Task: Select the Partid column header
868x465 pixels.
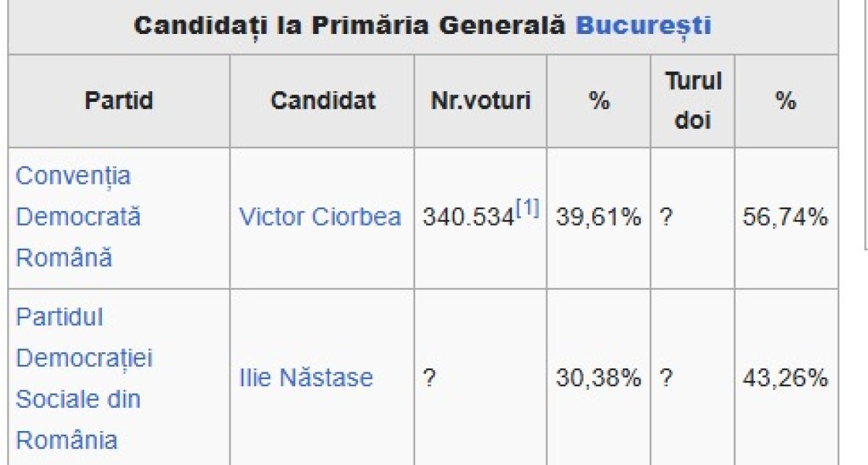Action: 119,101
